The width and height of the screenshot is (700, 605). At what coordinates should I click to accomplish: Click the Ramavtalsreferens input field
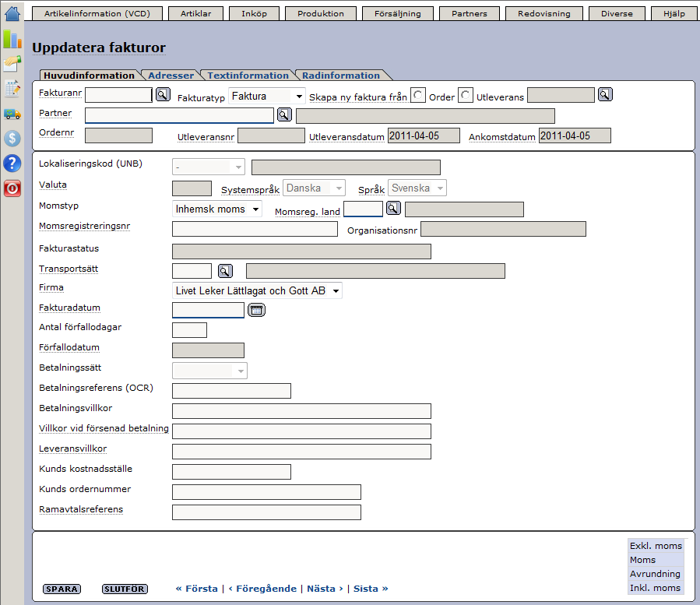coord(266,512)
